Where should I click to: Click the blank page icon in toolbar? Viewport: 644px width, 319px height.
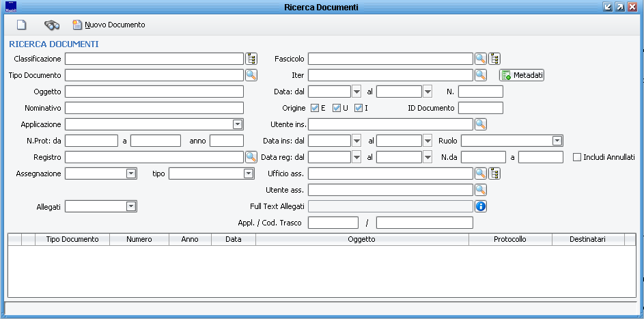tap(21, 25)
